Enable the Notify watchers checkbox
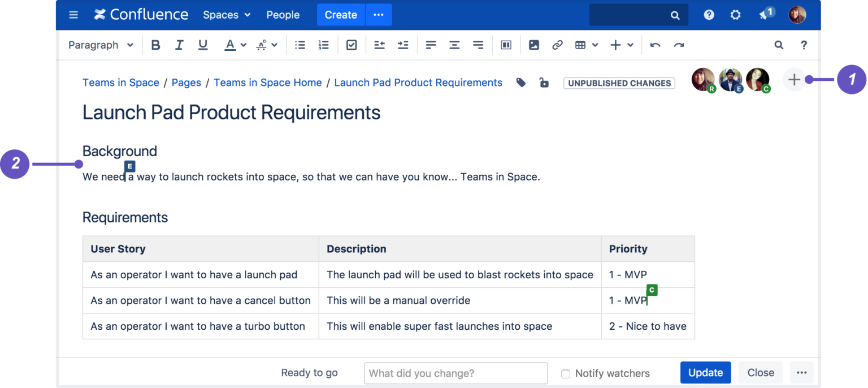Screen dimensions: 868x388 [x=566, y=373]
